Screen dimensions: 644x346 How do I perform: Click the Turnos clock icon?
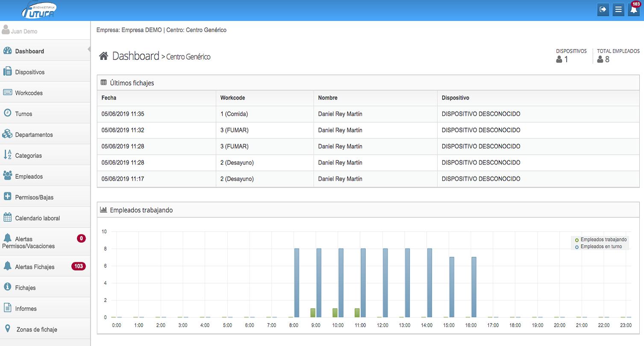tap(7, 113)
